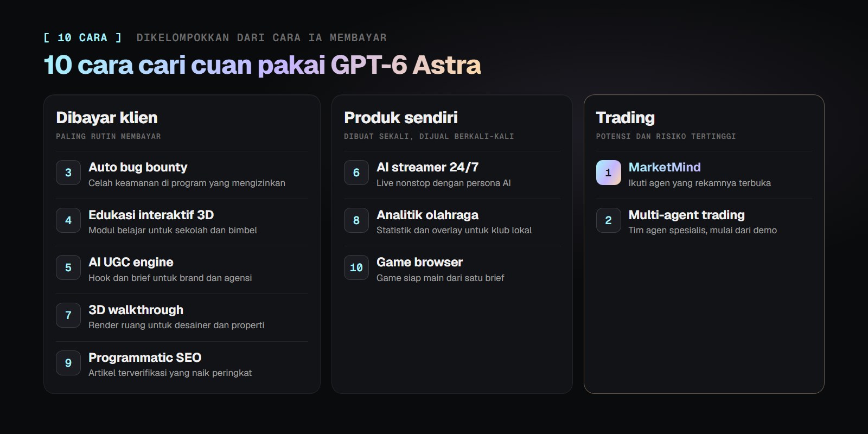Click 'Tim agen spesialis, mulai dari demo' description
The height and width of the screenshot is (434, 868).
(703, 230)
